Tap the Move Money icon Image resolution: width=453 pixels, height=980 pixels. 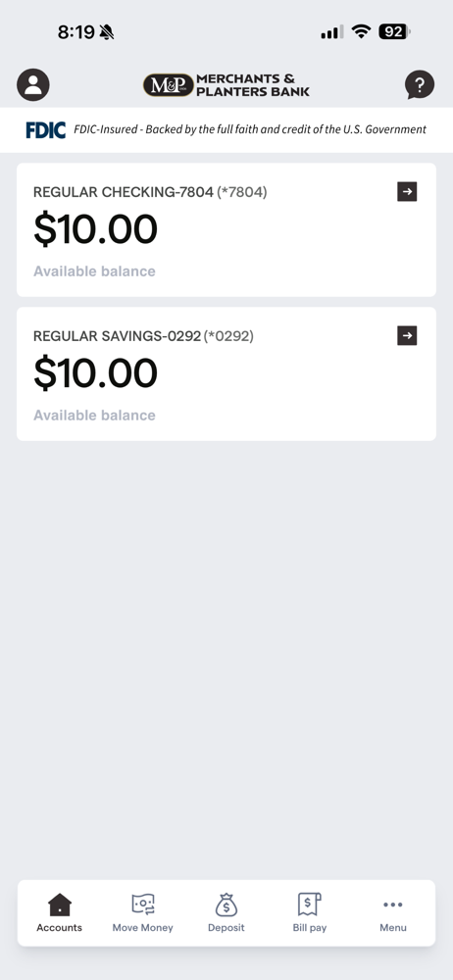[142, 905]
